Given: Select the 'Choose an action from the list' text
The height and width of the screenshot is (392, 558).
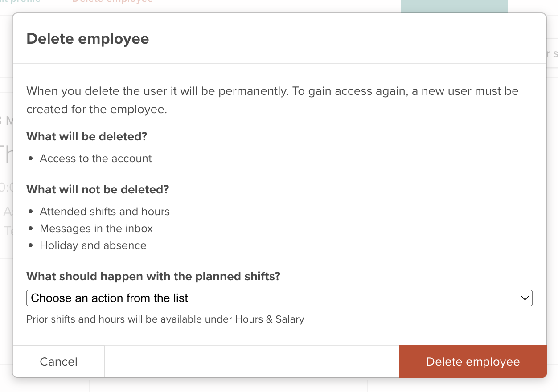Looking at the screenshot, I should (110, 298).
